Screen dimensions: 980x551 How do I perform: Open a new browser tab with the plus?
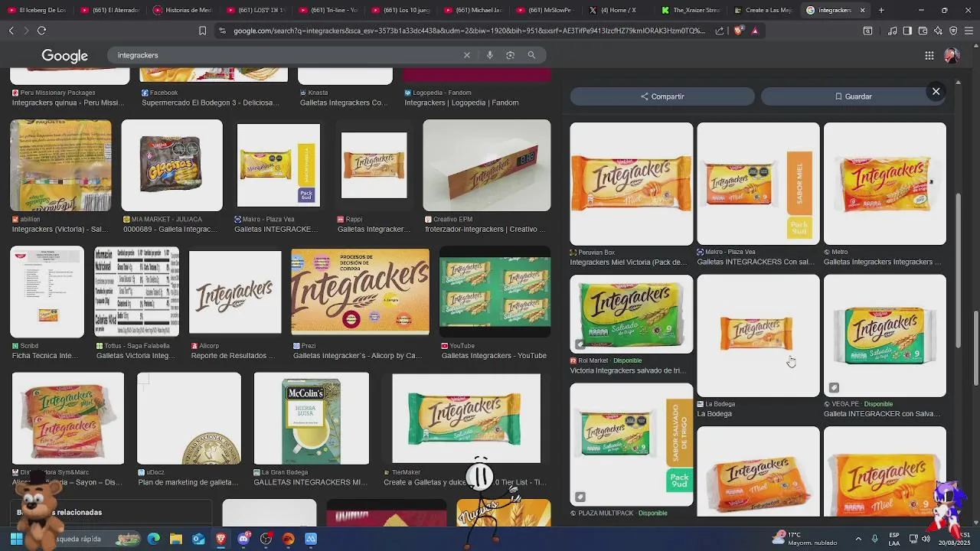pyautogui.click(x=881, y=10)
